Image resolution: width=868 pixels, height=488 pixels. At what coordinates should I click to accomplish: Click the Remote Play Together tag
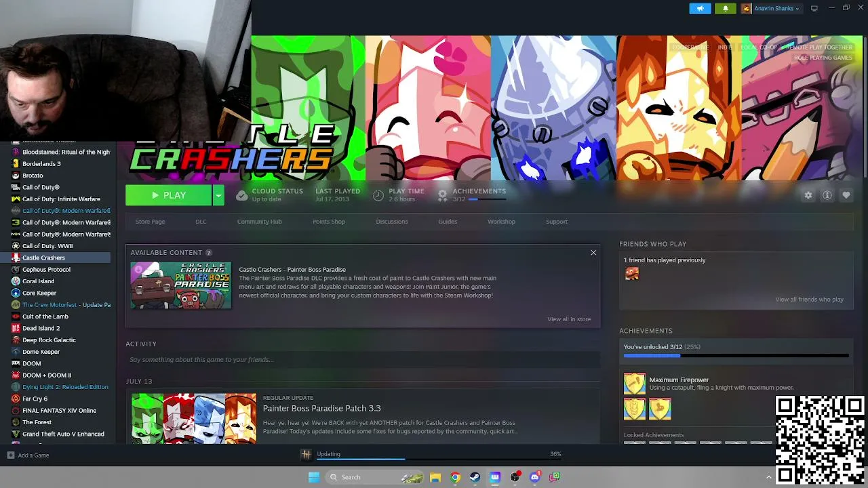tap(818, 47)
